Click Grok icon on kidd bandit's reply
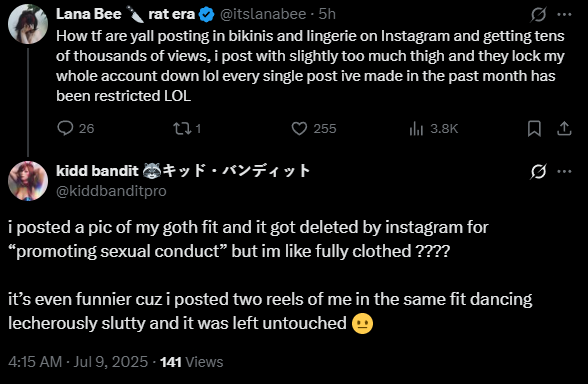Screen dimensions: 588x384 click(538, 172)
